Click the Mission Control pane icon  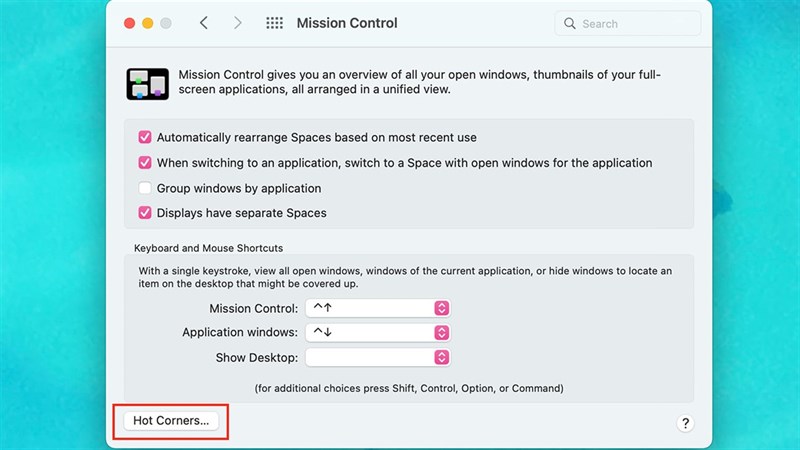pyautogui.click(x=147, y=84)
